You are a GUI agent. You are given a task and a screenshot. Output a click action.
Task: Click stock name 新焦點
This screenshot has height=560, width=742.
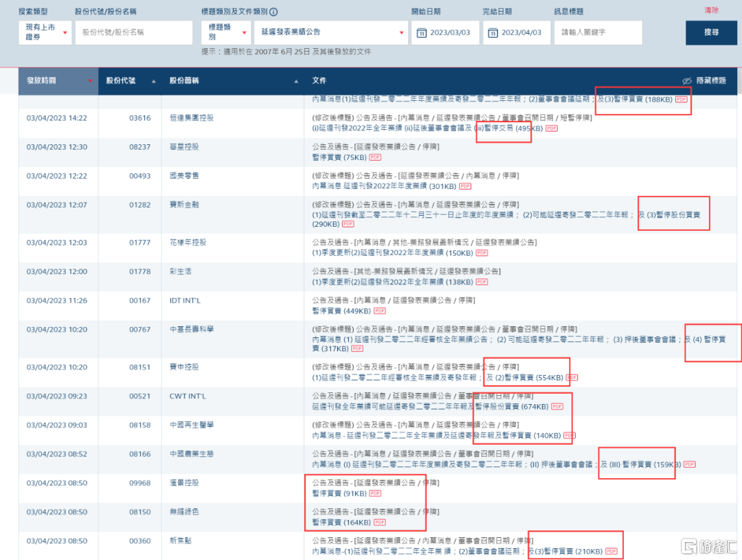coord(180,541)
